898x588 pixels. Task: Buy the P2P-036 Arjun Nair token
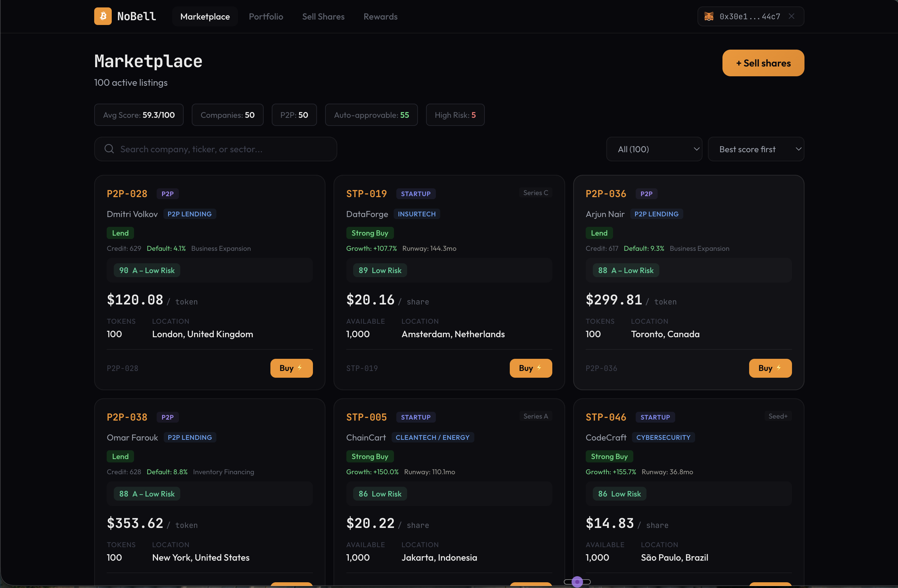[x=770, y=368]
